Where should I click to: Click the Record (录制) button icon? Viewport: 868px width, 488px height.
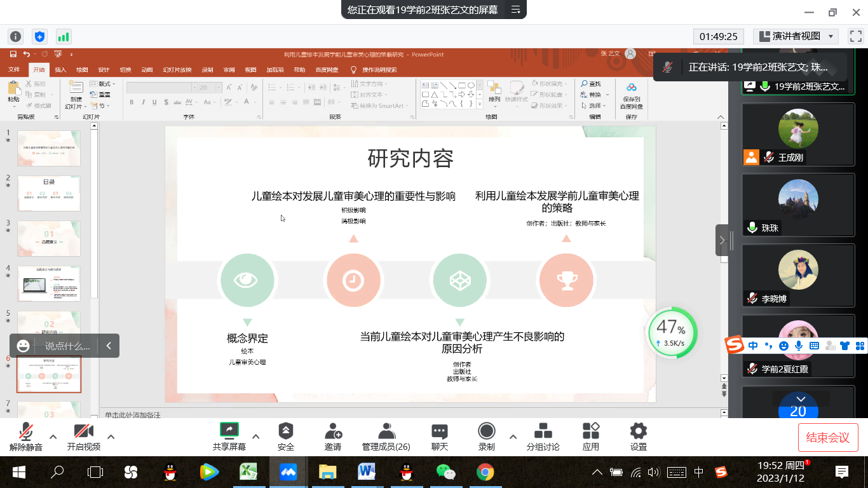coord(487,431)
